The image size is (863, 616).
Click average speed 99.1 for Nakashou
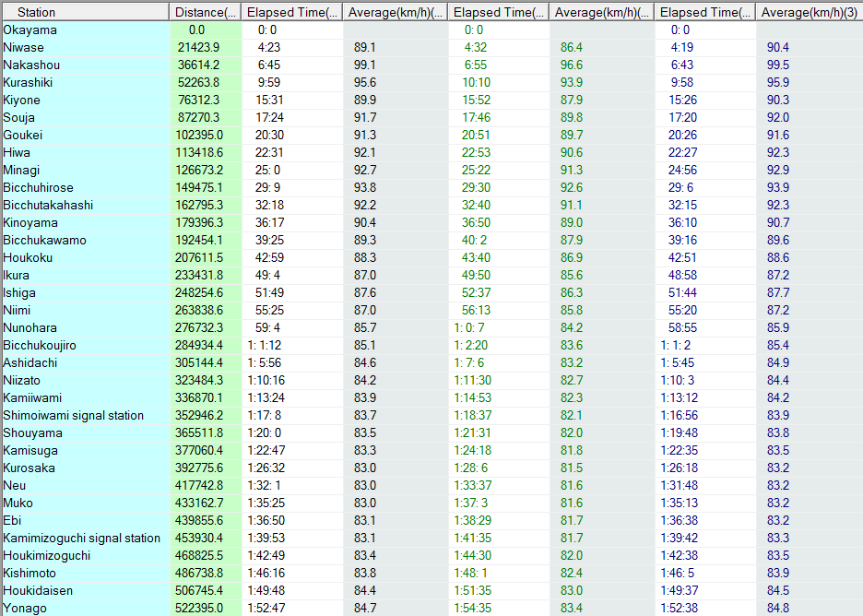coord(365,65)
